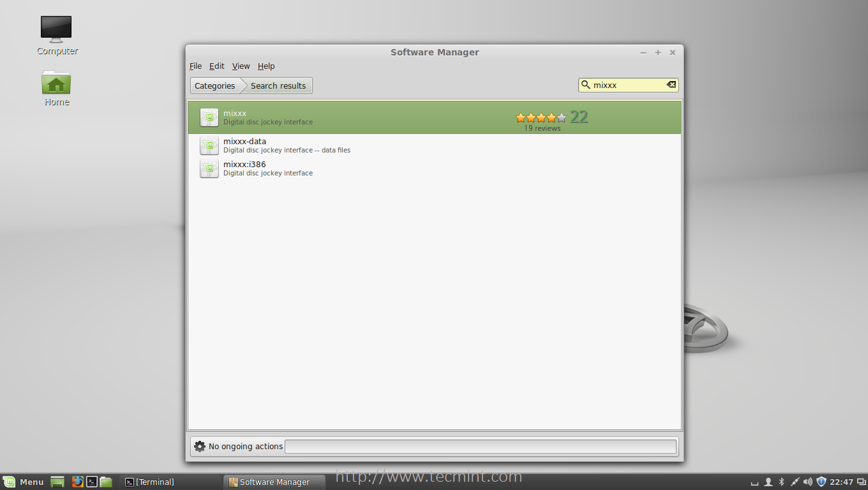Click the keyboard indicator icon in the tray
Screen dimensions: 868x490
755,482
